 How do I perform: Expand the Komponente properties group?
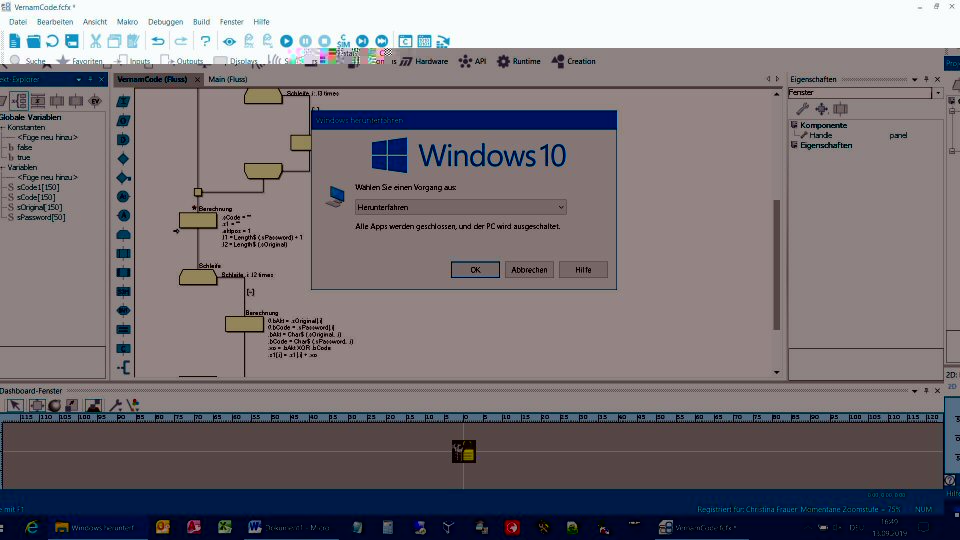click(794, 125)
